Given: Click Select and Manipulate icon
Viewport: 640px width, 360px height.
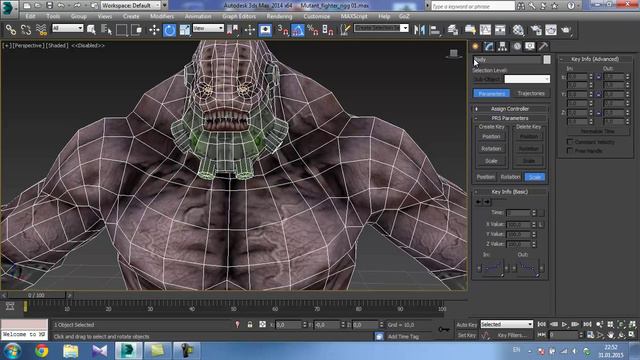Looking at the screenshot, I should click(x=250, y=30).
